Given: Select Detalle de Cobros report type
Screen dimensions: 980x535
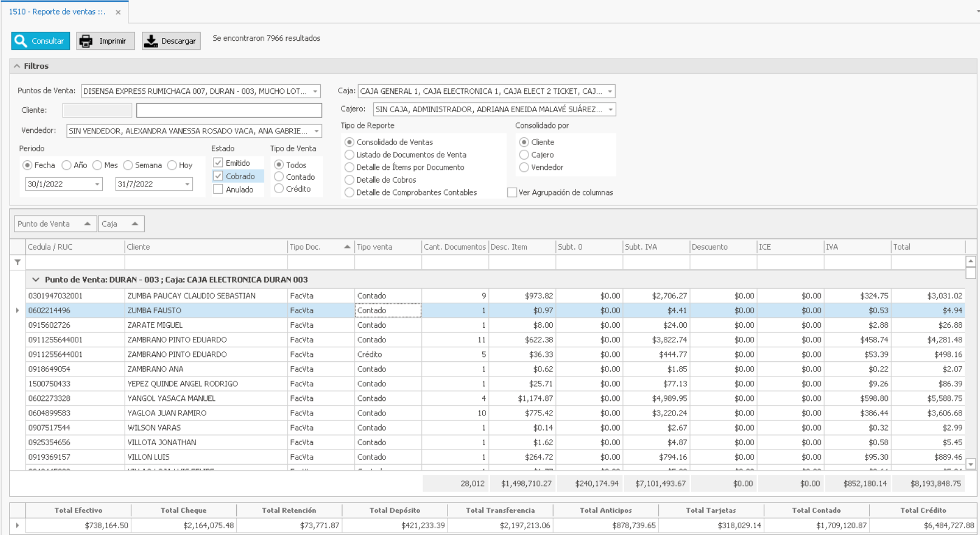Looking at the screenshot, I should (350, 180).
